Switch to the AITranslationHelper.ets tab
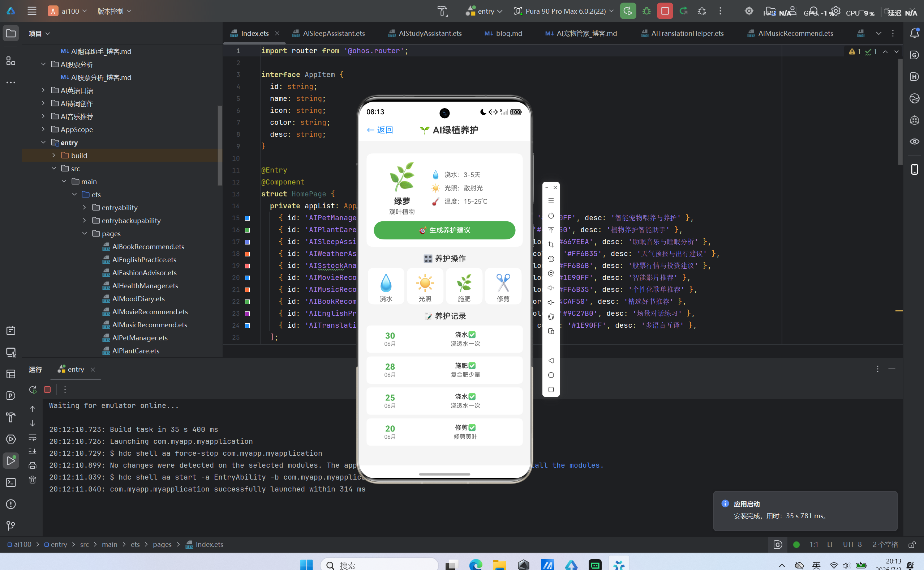The image size is (924, 570). pyautogui.click(x=682, y=33)
